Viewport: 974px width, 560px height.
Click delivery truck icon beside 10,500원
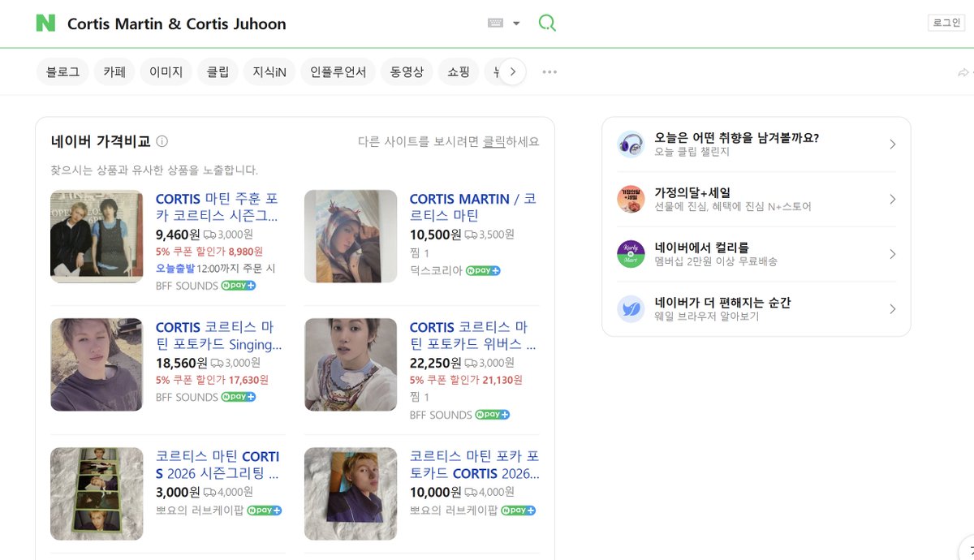pos(470,235)
